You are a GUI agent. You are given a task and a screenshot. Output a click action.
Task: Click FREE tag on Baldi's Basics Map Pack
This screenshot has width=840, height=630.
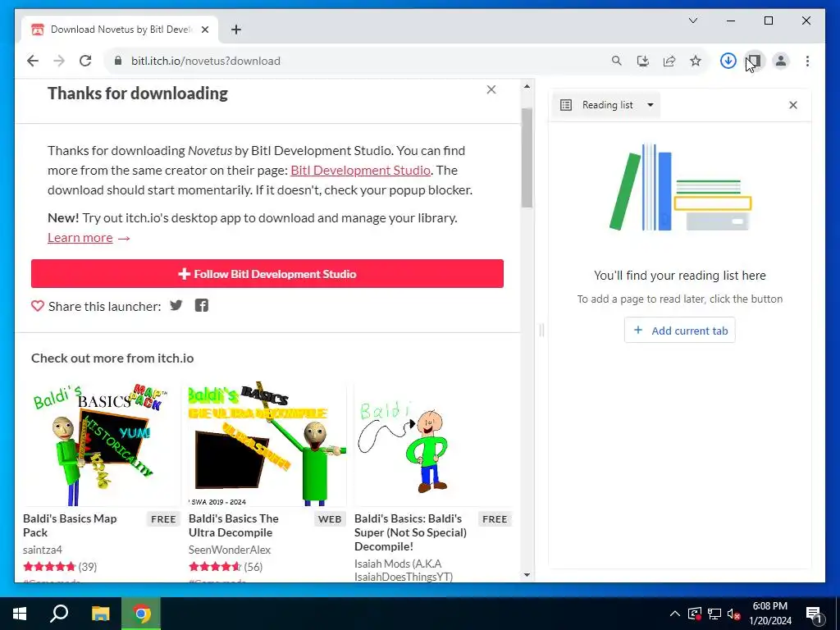point(163,519)
